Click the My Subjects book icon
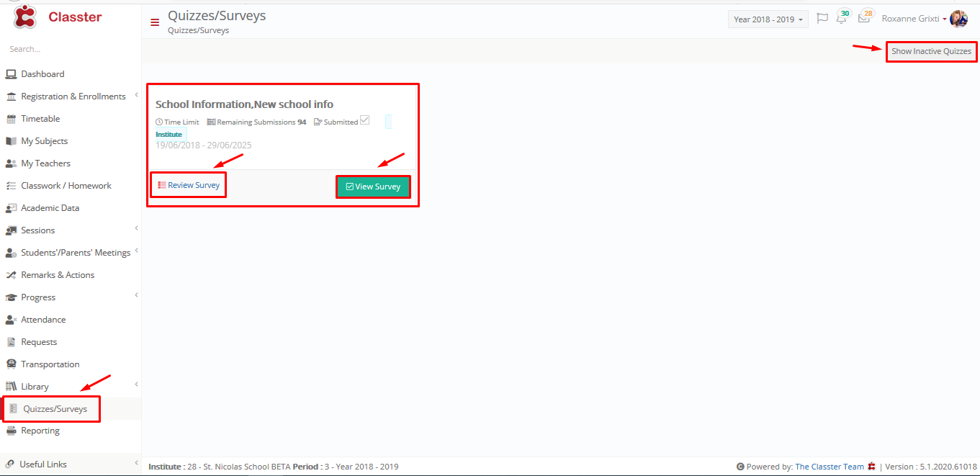The width and height of the screenshot is (980, 476). point(11,141)
